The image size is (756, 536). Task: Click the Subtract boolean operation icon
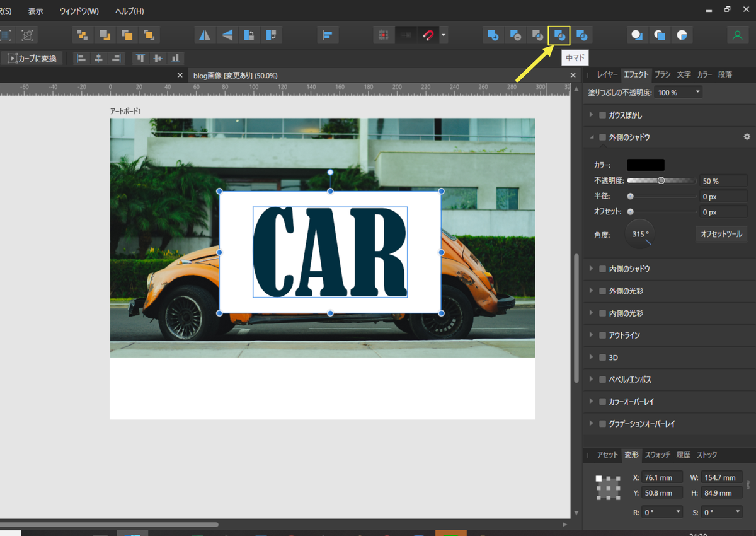(515, 35)
